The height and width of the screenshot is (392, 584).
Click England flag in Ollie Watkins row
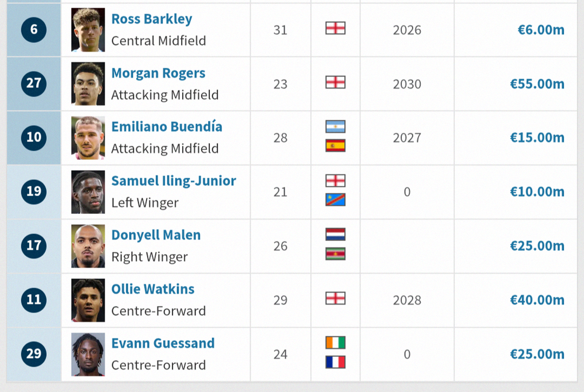tap(335, 298)
